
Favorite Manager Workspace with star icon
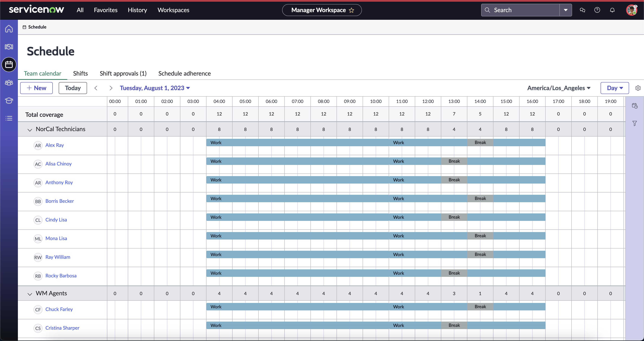351,10
